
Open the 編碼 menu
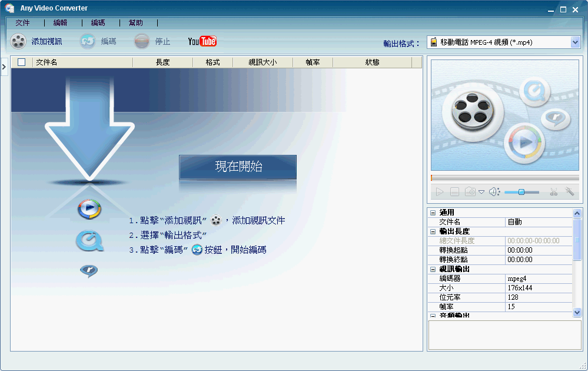98,23
